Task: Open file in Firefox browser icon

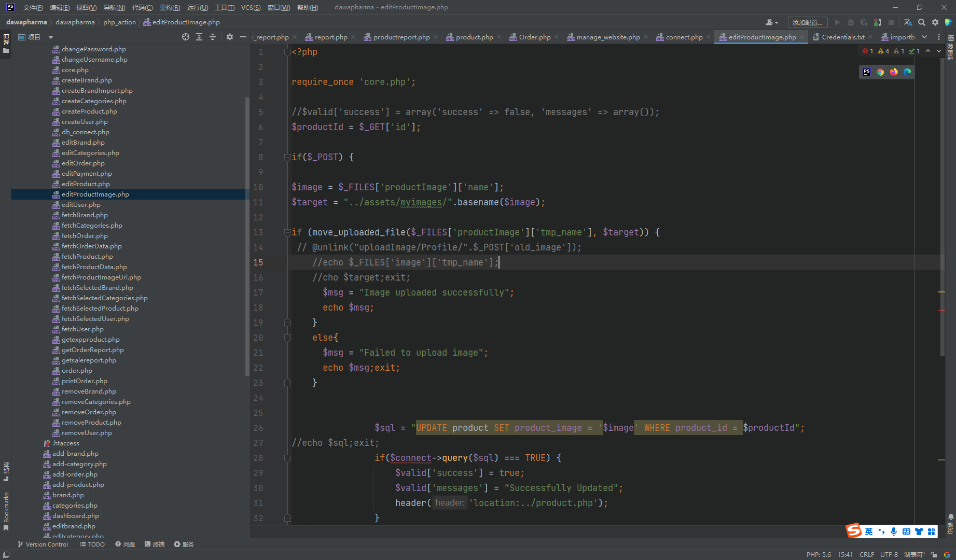Action: (894, 72)
